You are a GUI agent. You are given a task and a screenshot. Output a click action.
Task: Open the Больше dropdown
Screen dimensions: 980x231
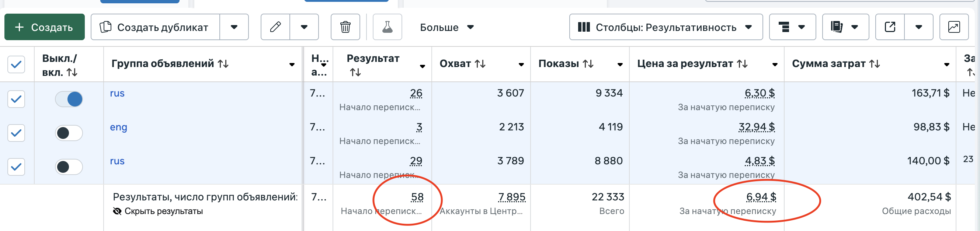pyautogui.click(x=445, y=27)
